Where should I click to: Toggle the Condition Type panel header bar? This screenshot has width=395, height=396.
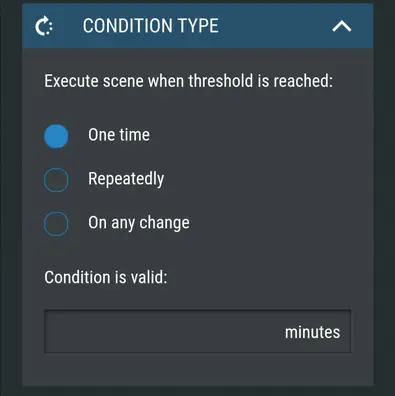pyautogui.click(x=197, y=26)
